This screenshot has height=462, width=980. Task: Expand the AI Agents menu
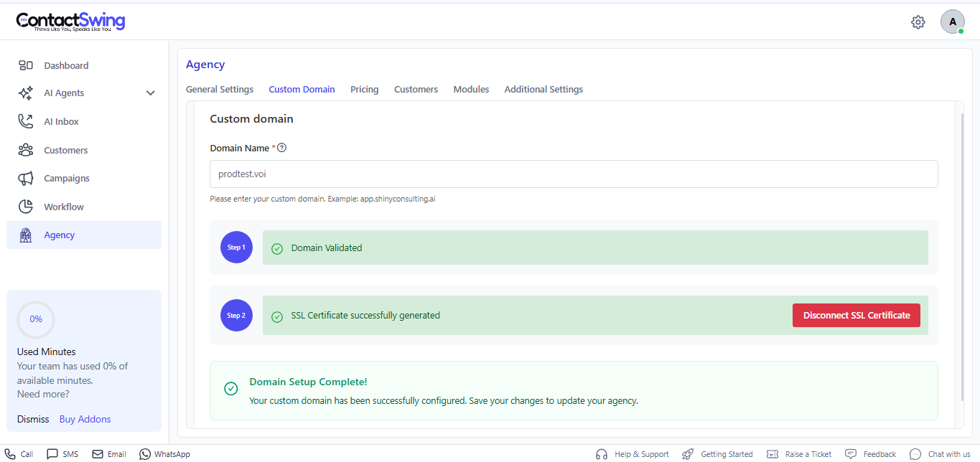click(x=26, y=93)
